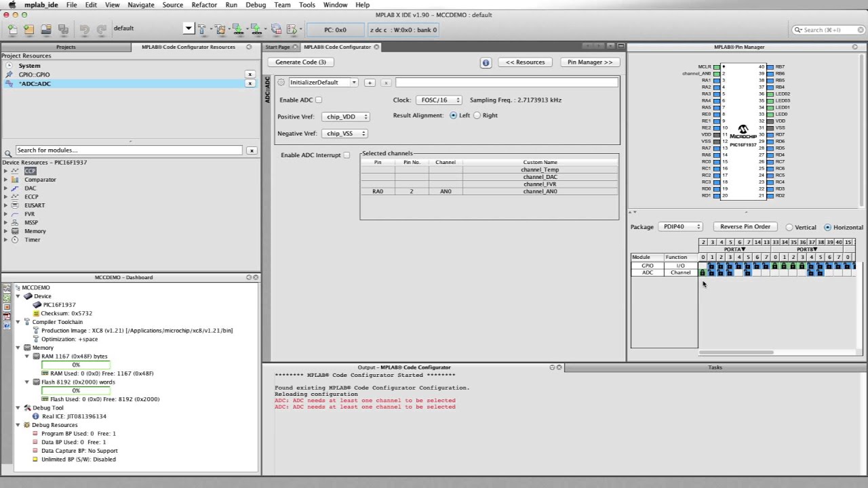
Task: Click the EUSART module icon
Action: [16, 205]
